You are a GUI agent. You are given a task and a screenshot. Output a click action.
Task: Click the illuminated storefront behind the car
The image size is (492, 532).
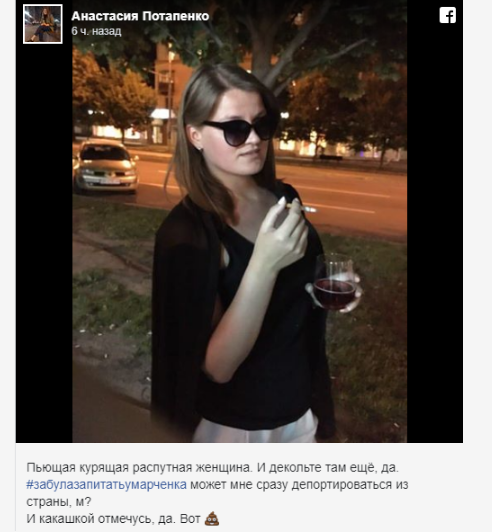[107, 132]
